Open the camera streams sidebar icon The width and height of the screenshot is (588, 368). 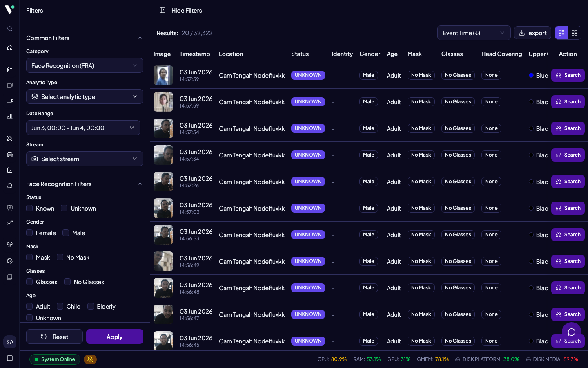(x=10, y=101)
